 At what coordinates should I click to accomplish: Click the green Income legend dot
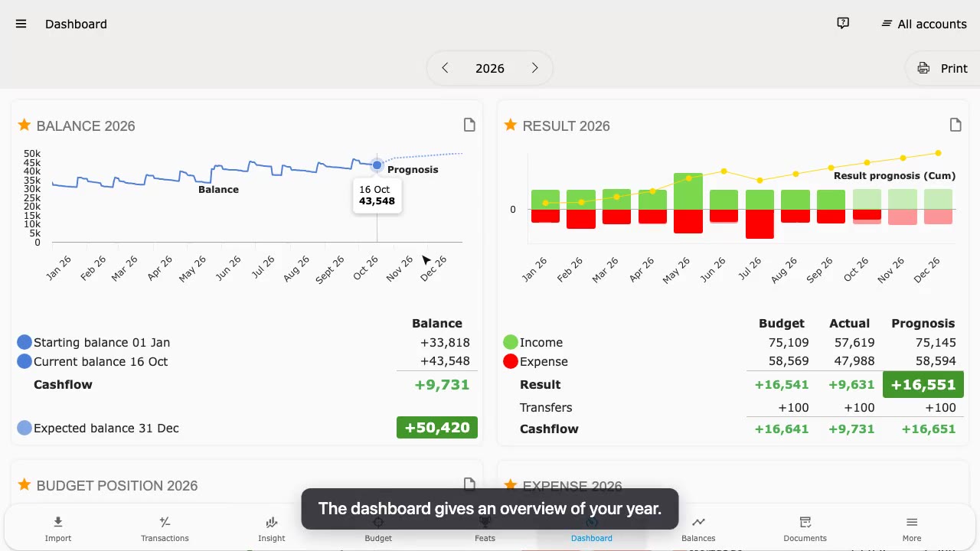tap(511, 342)
